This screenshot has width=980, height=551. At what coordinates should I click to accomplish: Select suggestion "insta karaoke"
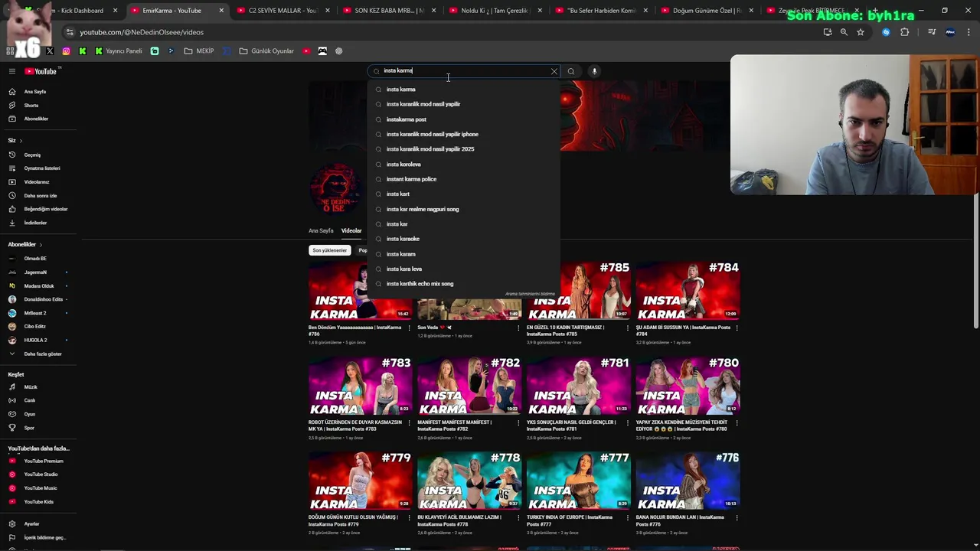(464, 239)
